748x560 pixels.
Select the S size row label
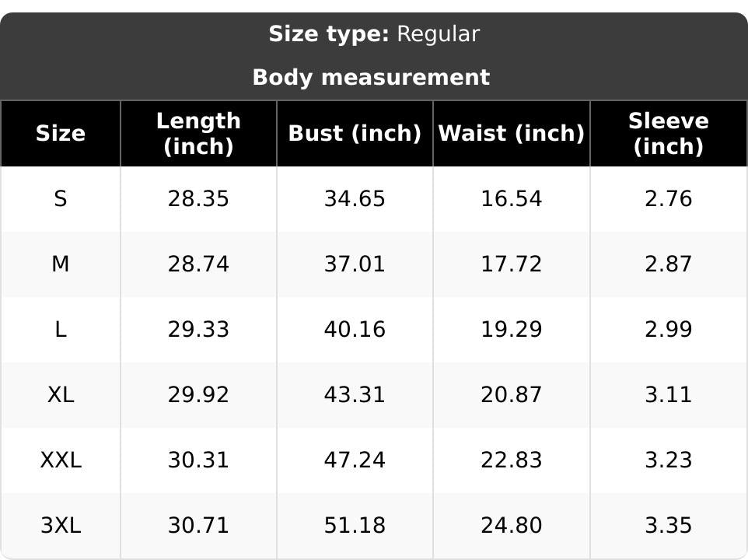coord(61,198)
